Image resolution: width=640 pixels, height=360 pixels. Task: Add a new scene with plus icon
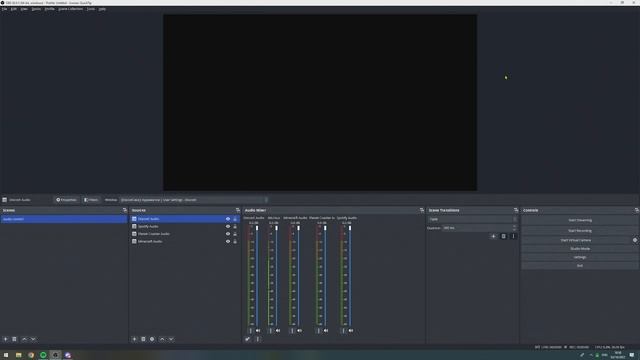(x=5, y=339)
